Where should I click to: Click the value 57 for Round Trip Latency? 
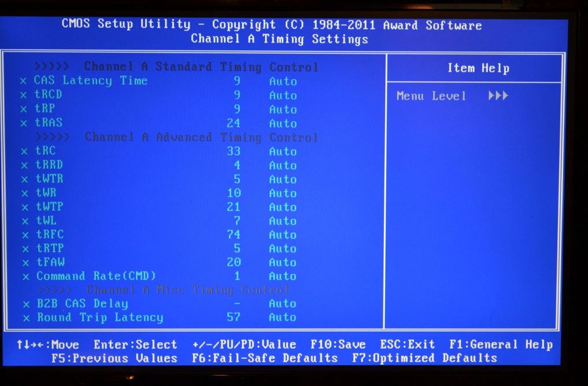pos(233,317)
